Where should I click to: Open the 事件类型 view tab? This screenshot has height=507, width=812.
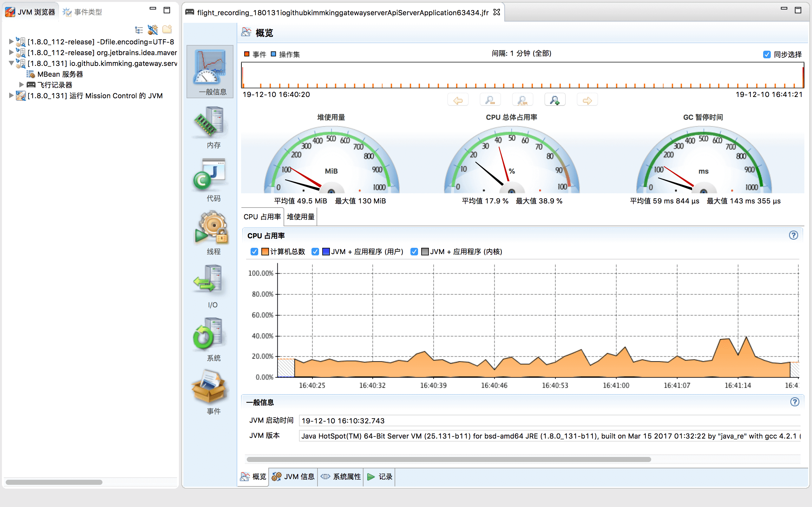tap(82, 12)
